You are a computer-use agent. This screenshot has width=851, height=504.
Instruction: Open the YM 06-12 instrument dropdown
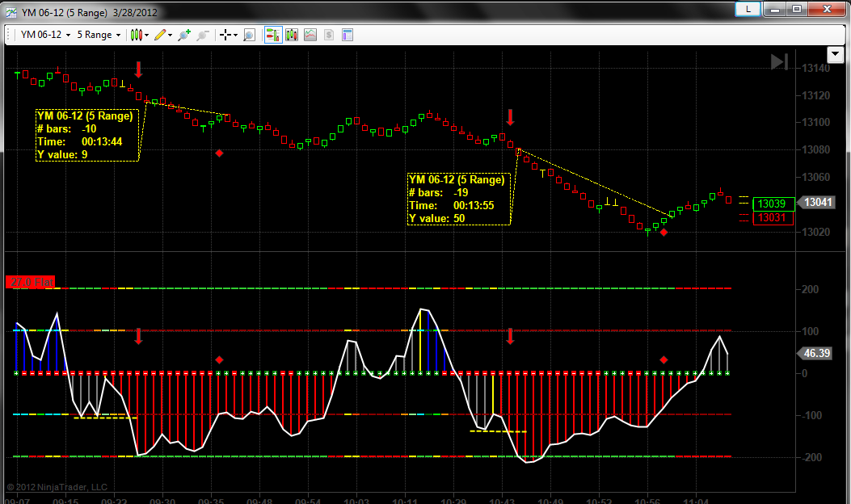[x=45, y=35]
